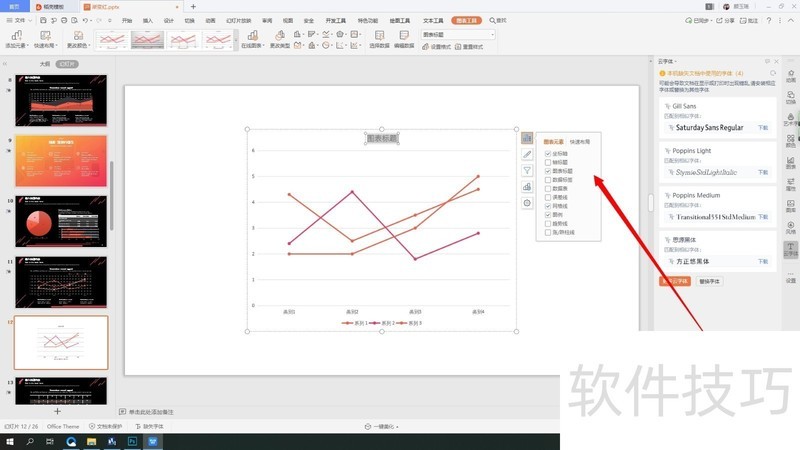
Task: Click the chart elements icon beside the chart
Action: (x=527, y=138)
